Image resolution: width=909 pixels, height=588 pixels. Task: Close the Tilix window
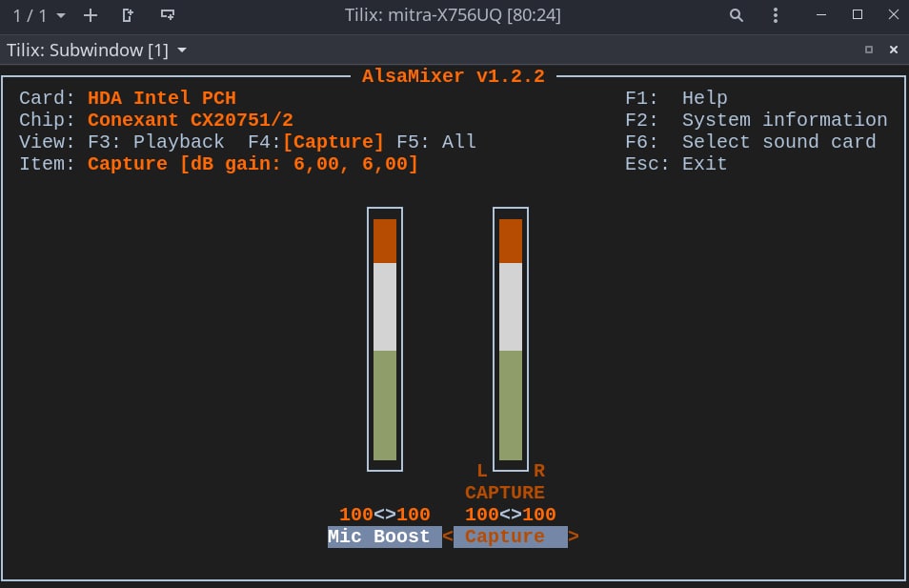click(894, 14)
